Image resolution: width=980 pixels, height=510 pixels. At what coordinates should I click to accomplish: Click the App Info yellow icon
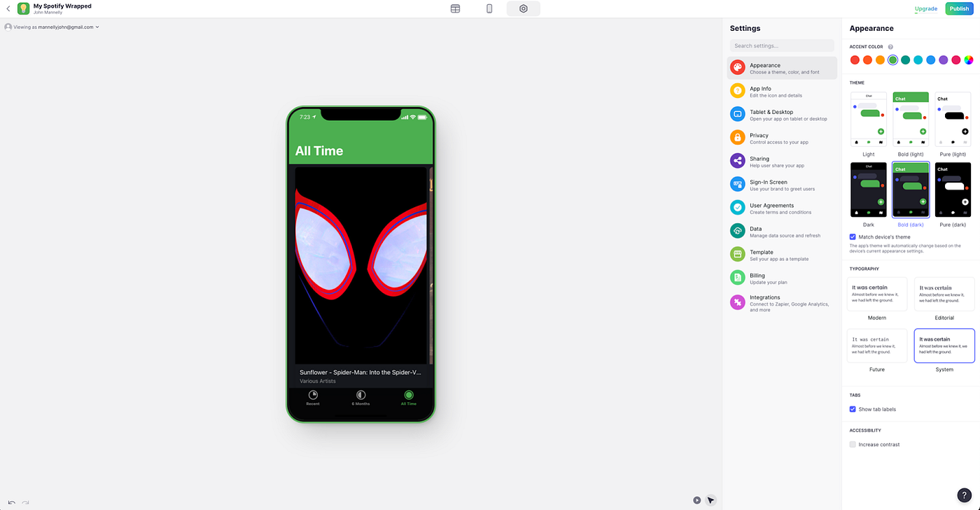point(737,91)
